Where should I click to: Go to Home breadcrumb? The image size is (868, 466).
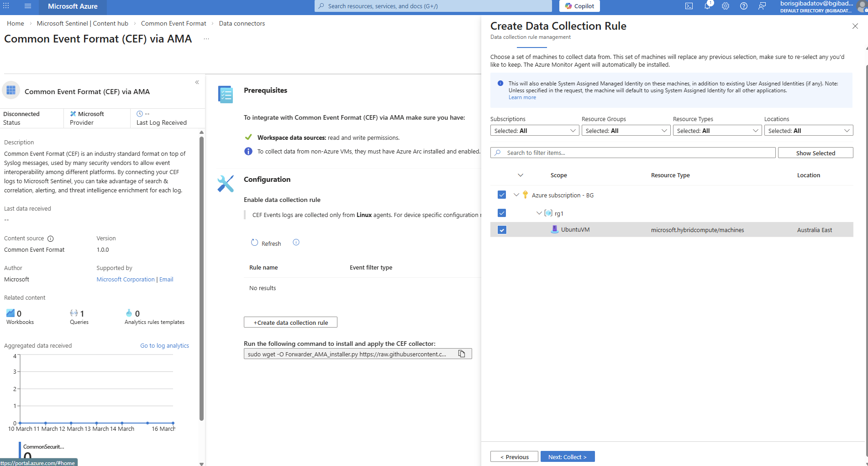(16, 23)
